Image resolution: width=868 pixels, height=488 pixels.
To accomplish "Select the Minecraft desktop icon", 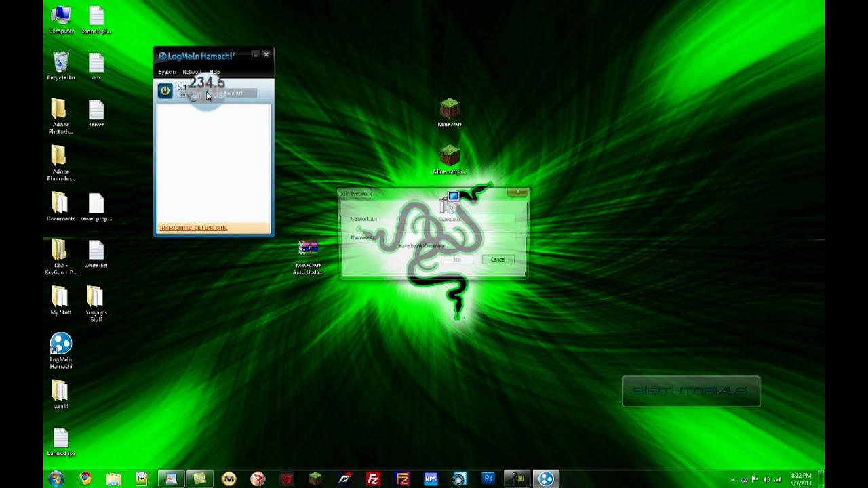I will coord(450,113).
